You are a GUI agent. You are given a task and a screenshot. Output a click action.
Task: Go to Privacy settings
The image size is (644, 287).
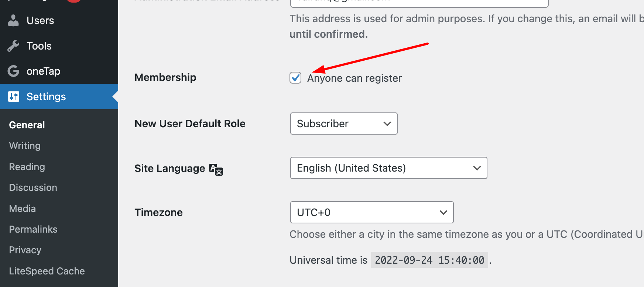[x=25, y=250]
